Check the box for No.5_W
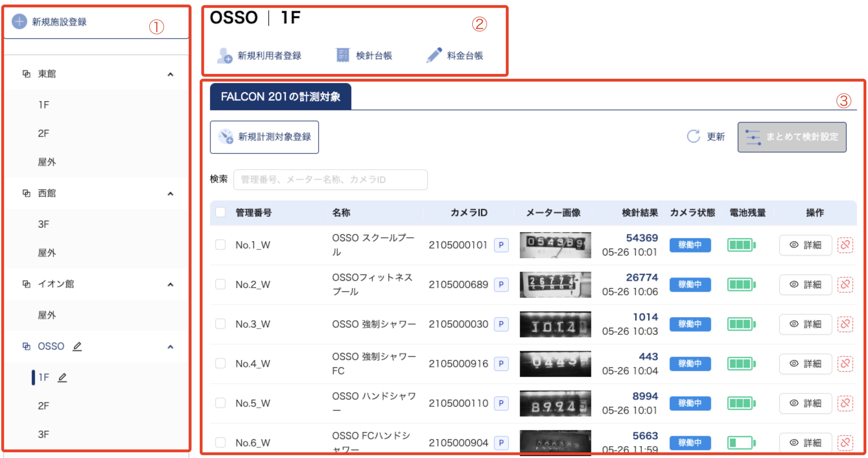This screenshot has height=458, width=868. tap(220, 403)
